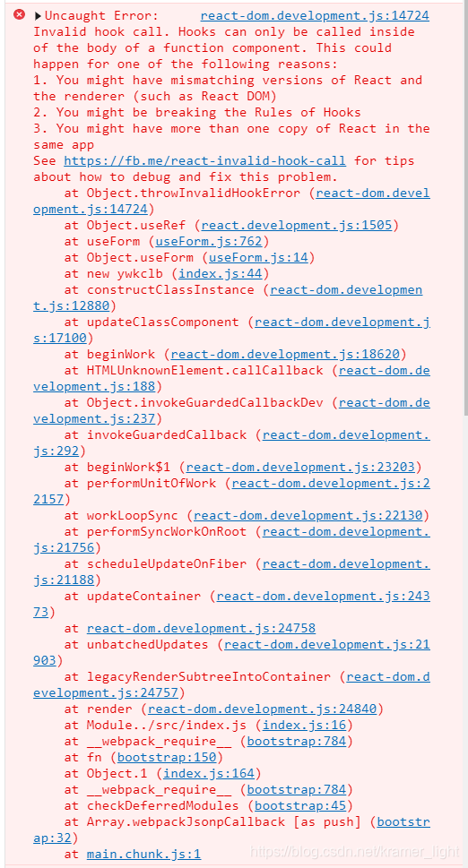Open react.development.js:1505 link
The height and width of the screenshot is (868, 468).
tap(297, 226)
